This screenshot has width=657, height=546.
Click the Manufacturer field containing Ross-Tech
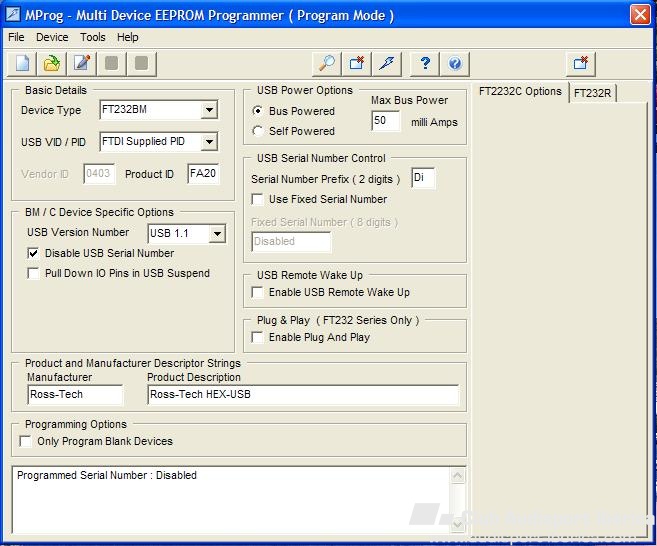[x=75, y=395]
